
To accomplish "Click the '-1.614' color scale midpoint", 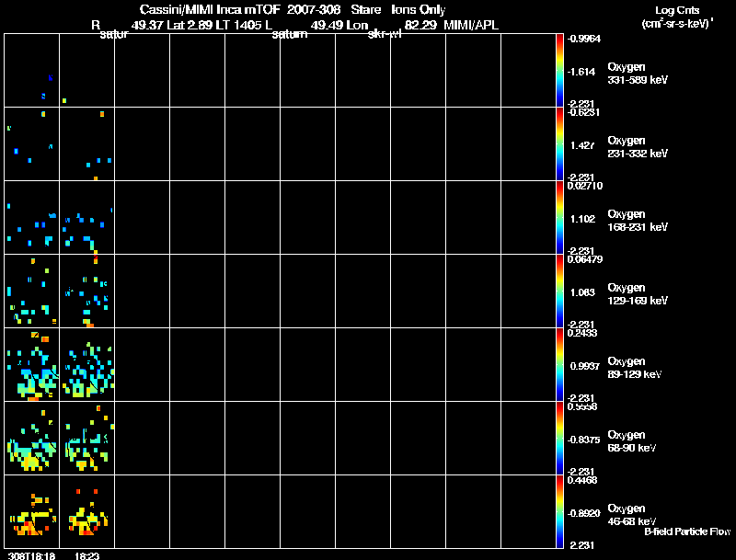I will click(581, 72).
